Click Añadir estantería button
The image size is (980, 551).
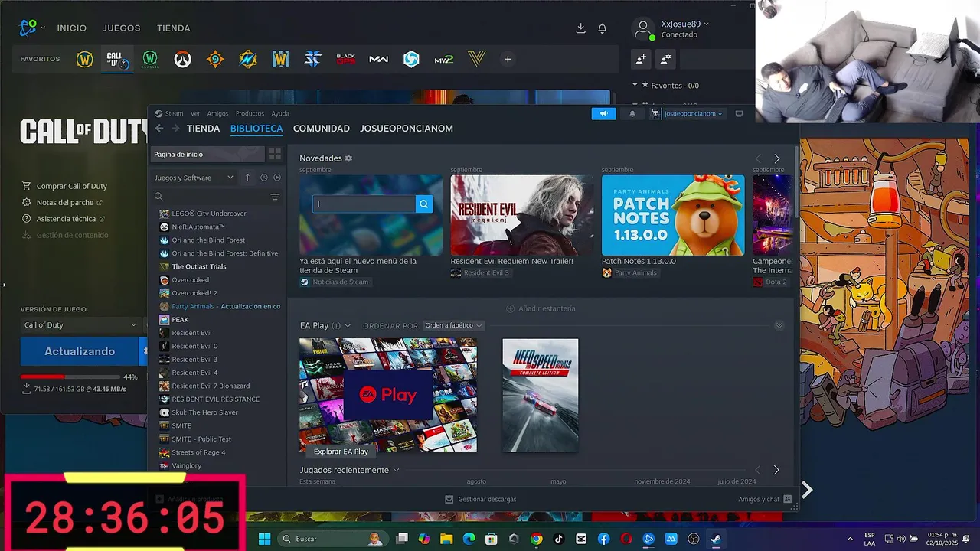coord(541,308)
